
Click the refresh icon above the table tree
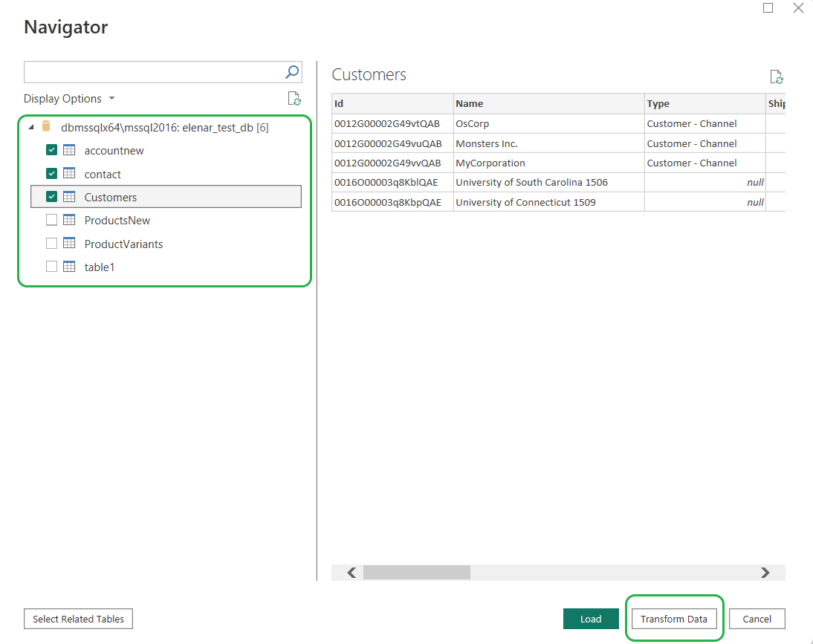[x=294, y=98]
